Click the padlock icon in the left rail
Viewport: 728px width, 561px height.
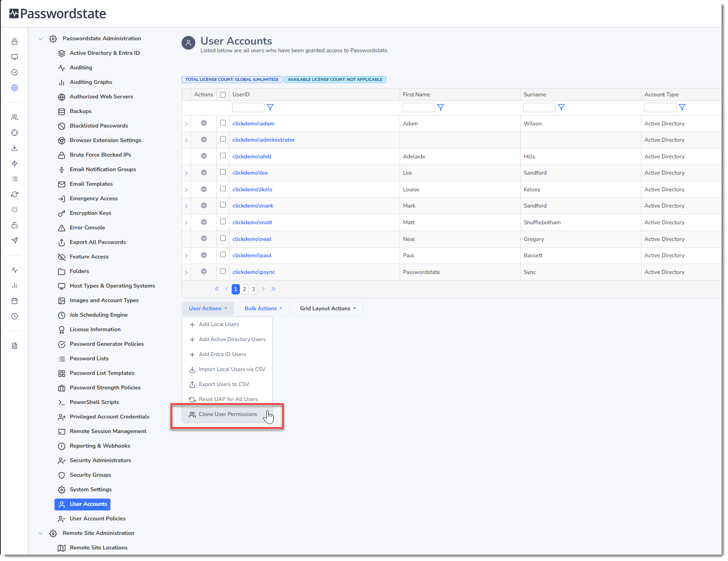(x=15, y=42)
